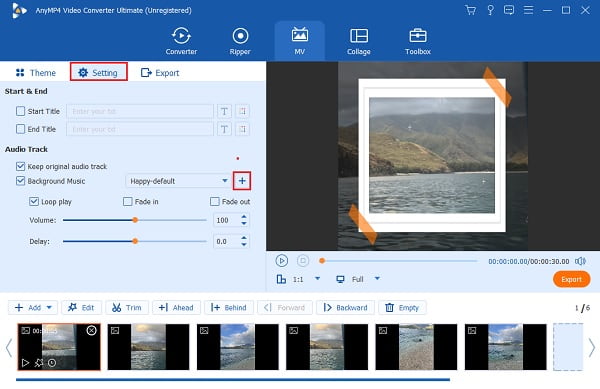Click the Delay slider handle
The image size is (600, 389).
point(135,241)
